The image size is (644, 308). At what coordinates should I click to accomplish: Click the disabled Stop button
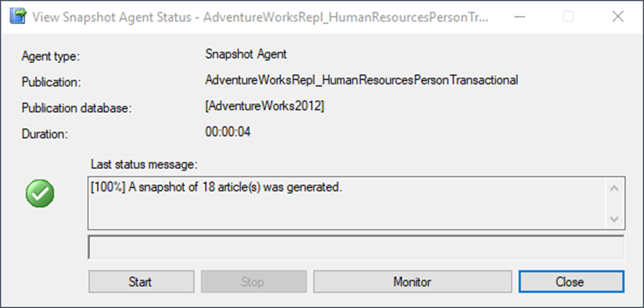click(252, 282)
